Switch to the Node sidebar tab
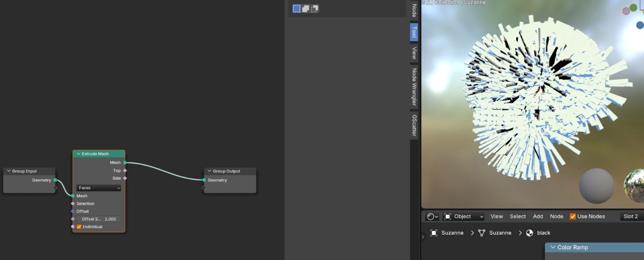The height and width of the screenshot is (260, 644). [x=414, y=11]
